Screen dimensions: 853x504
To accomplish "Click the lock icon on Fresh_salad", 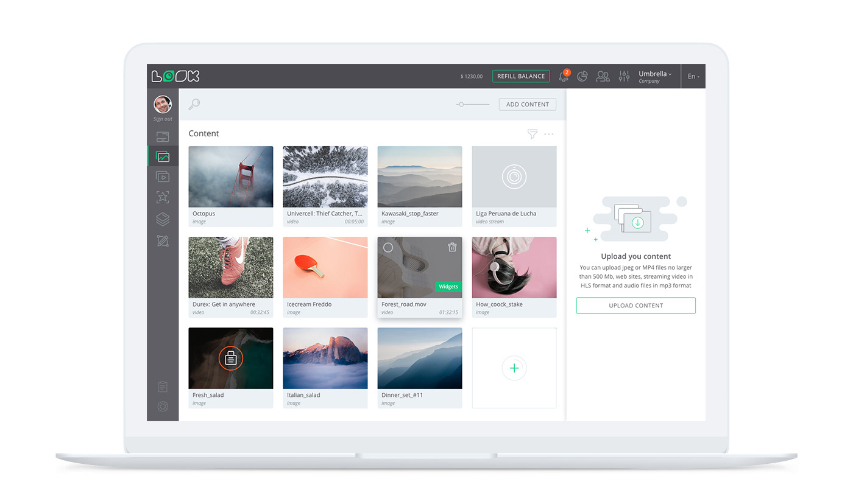I will click(x=231, y=359).
